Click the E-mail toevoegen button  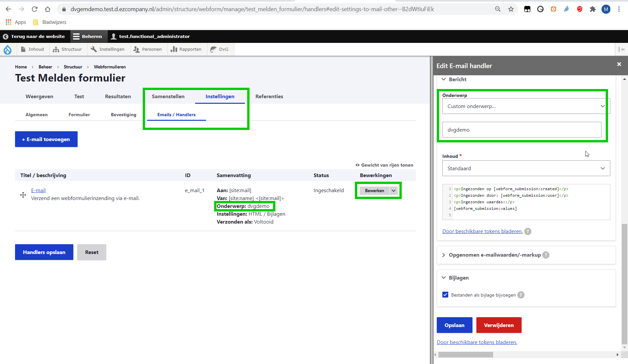pos(46,139)
